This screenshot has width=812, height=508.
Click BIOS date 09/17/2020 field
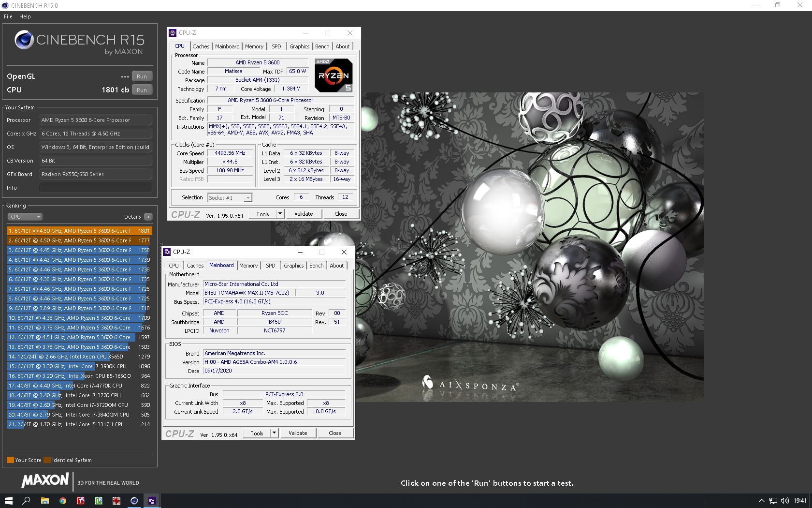274,371
